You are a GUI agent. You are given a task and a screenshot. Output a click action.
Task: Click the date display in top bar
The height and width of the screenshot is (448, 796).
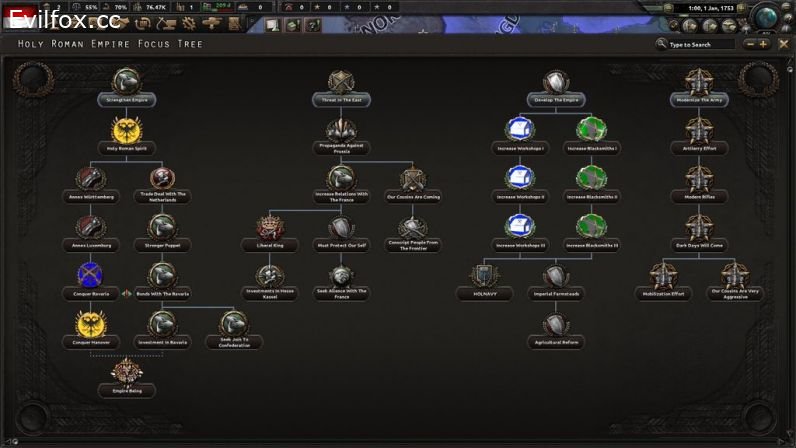click(713, 8)
